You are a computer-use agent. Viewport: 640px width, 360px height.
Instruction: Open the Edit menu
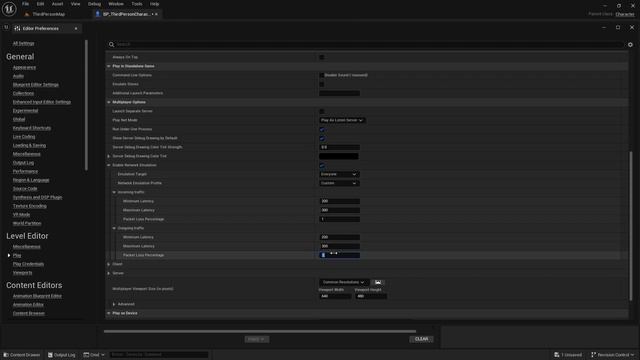(40, 4)
